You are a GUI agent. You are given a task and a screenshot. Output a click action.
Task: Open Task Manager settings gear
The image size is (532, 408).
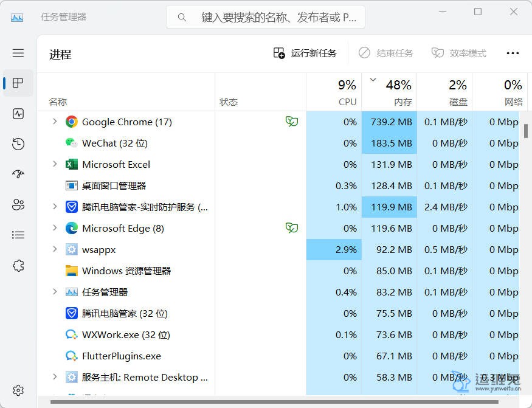(18, 390)
